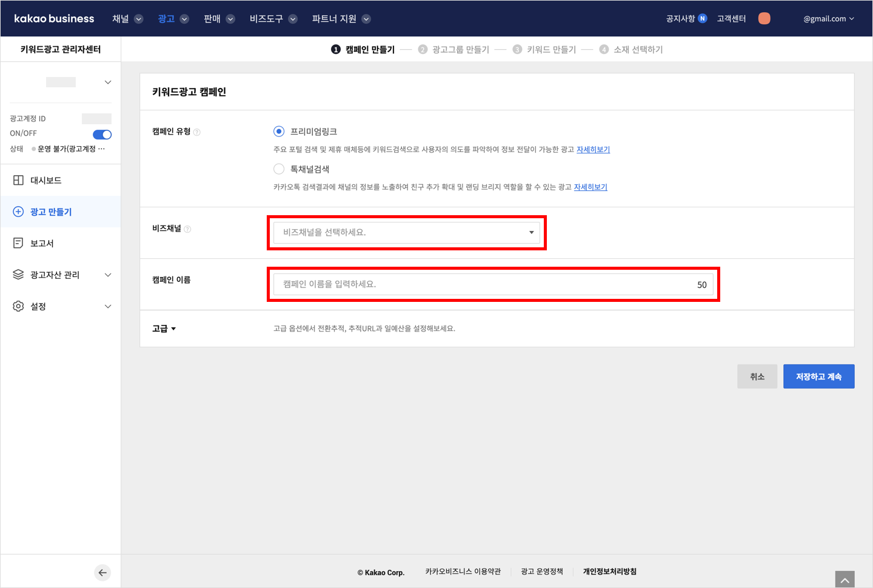This screenshot has height=588, width=873.
Task: Click the plus icon beside 광고 만들기
Action: (x=18, y=212)
